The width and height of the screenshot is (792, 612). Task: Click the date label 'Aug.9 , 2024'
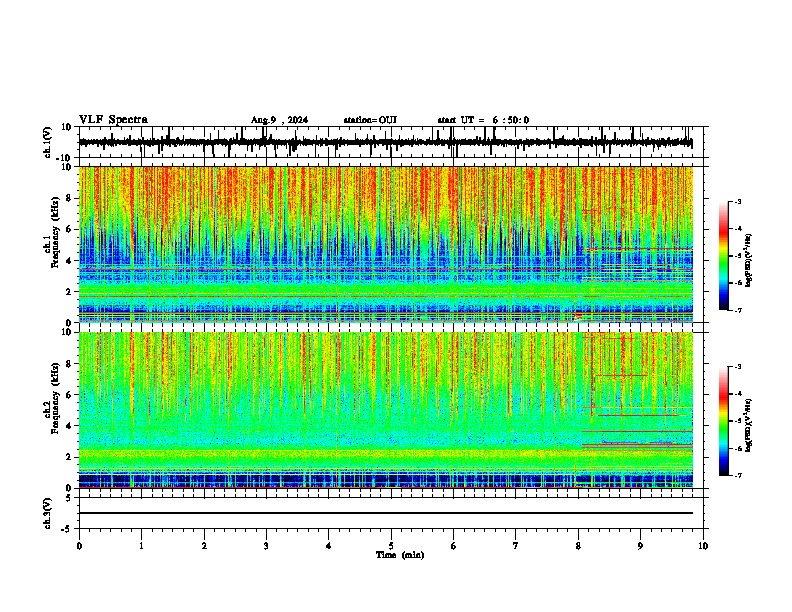[279, 120]
